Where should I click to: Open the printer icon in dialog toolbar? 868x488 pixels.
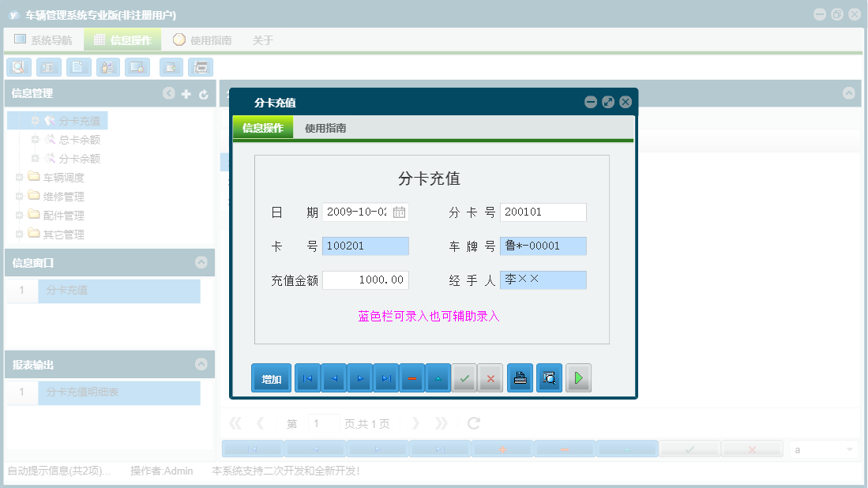click(520, 377)
